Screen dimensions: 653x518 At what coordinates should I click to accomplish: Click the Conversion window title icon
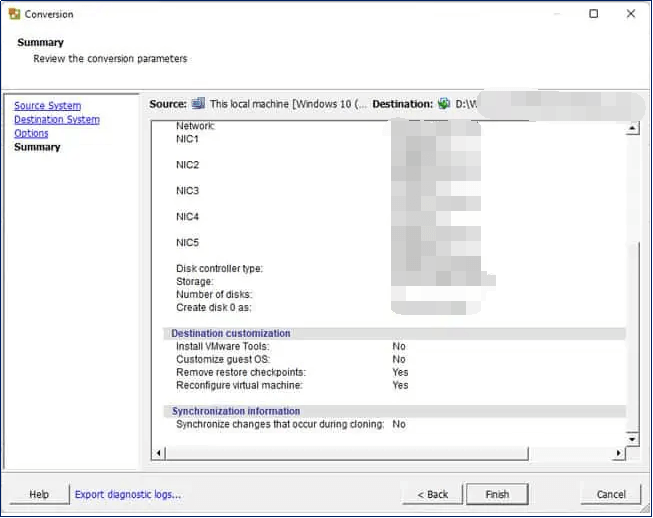[x=14, y=14]
